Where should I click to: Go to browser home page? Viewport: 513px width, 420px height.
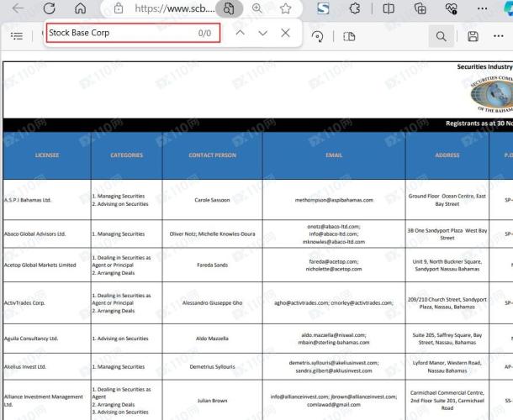[80, 8]
